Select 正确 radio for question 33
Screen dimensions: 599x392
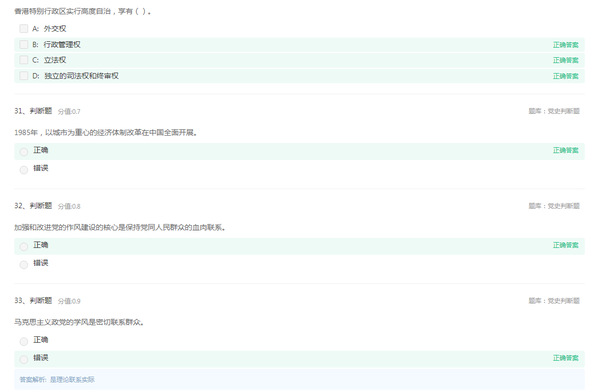coord(24,341)
